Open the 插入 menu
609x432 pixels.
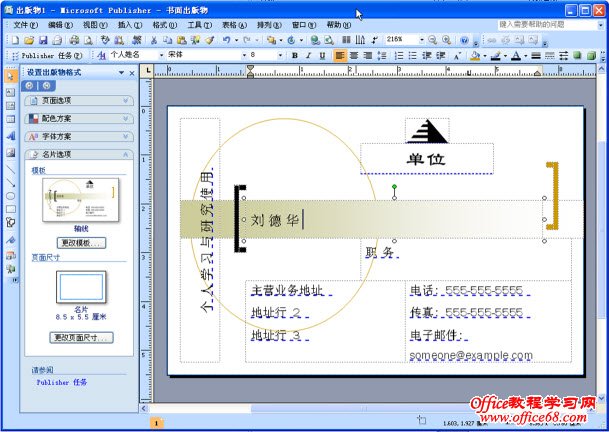(130, 25)
